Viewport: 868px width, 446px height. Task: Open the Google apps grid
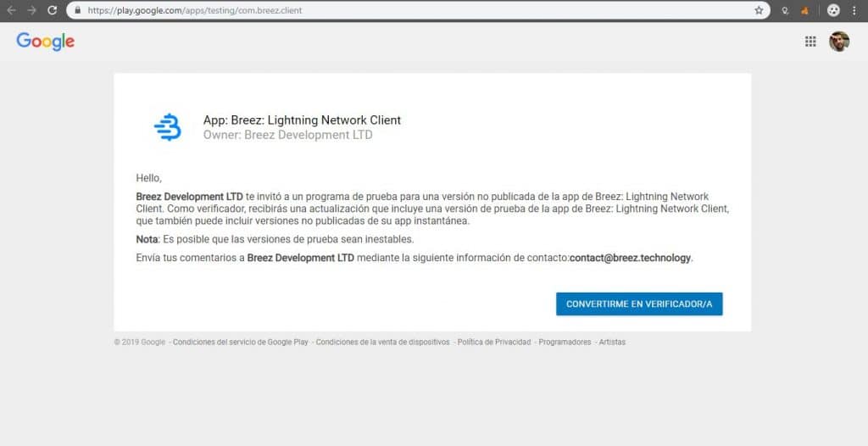click(810, 42)
